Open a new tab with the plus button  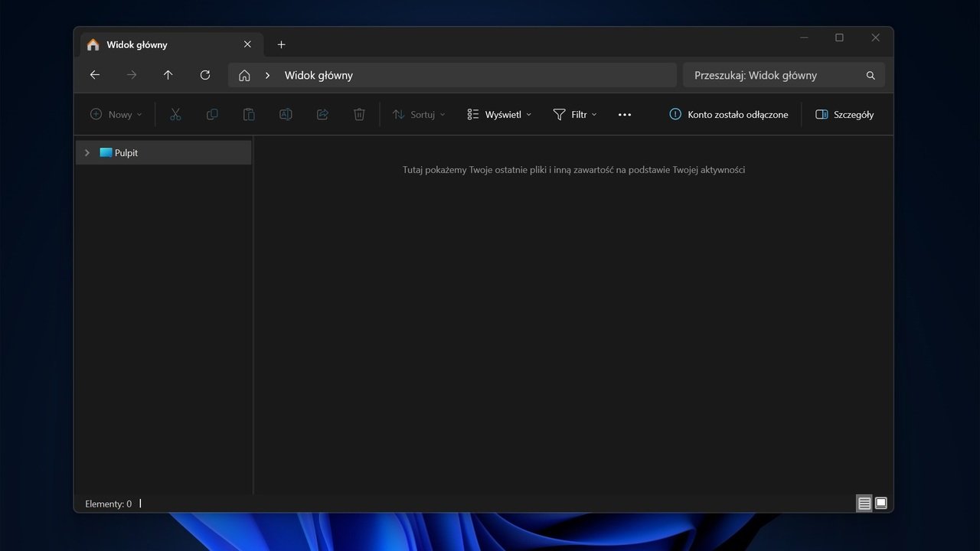(x=281, y=44)
